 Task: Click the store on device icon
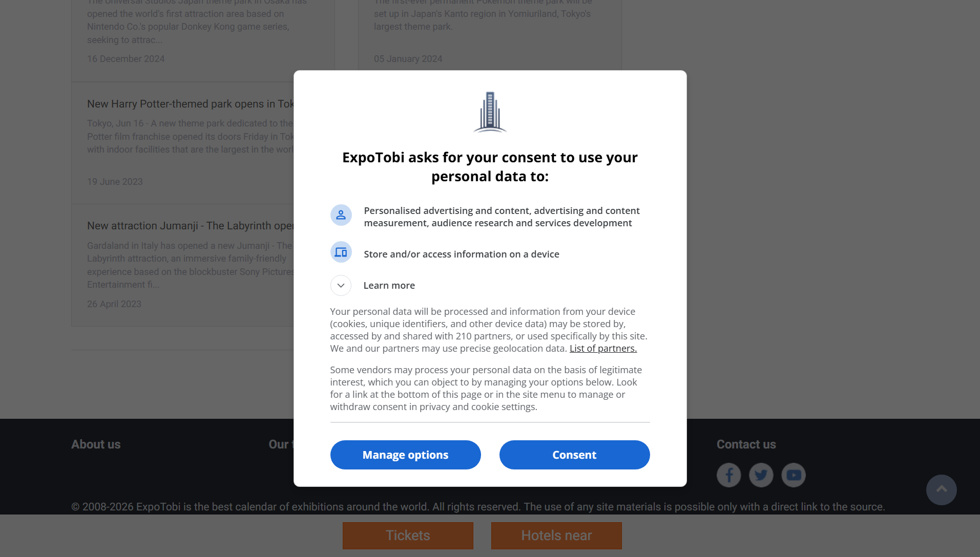click(341, 252)
